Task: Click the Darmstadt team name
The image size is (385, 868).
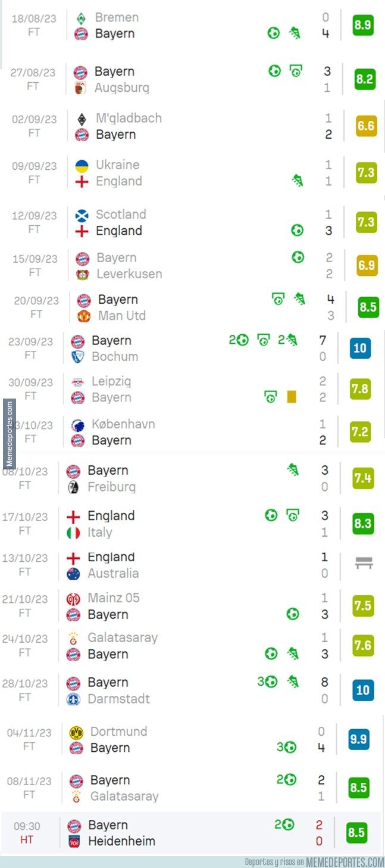Action: pos(118,698)
